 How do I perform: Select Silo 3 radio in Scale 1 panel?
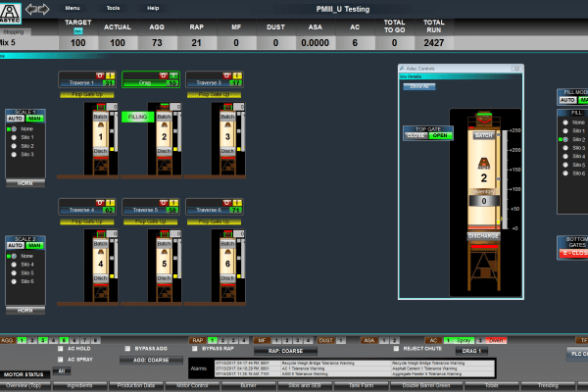[x=14, y=154]
